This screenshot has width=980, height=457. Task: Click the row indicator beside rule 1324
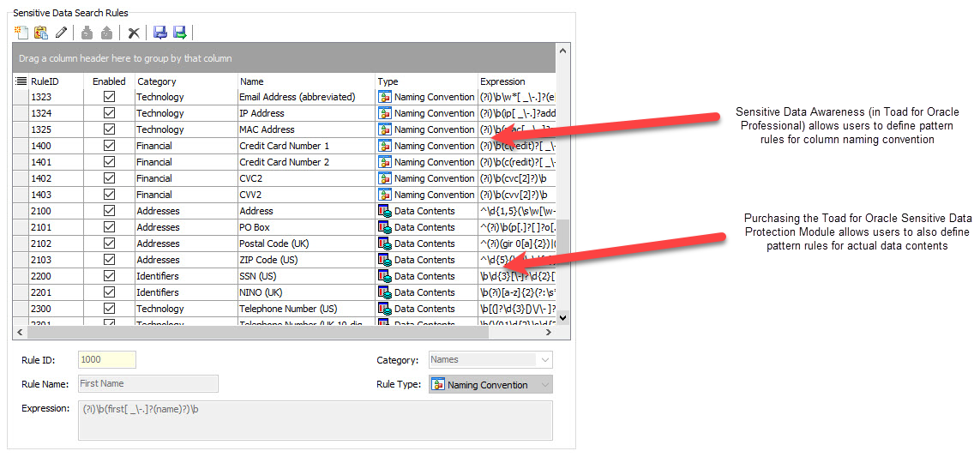tap(20, 113)
